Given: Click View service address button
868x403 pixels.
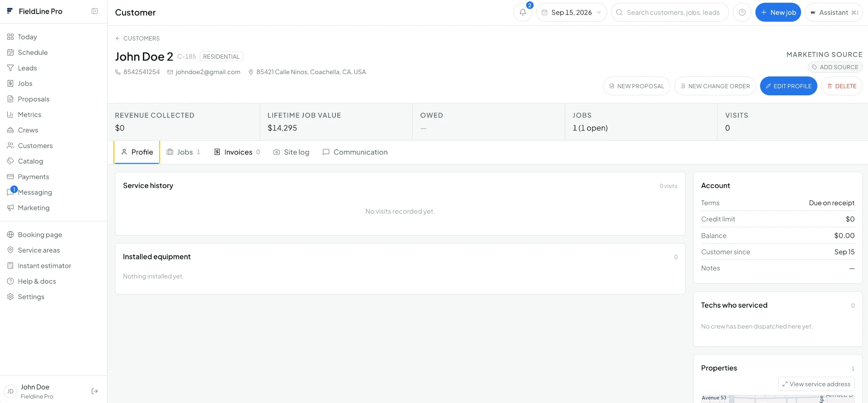Looking at the screenshot, I should pos(816,384).
